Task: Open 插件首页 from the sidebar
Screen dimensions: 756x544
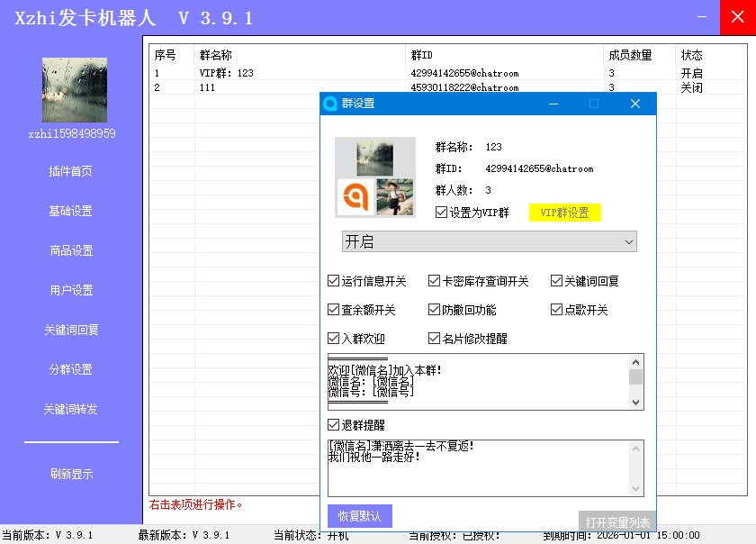Action: tap(71, 170)
